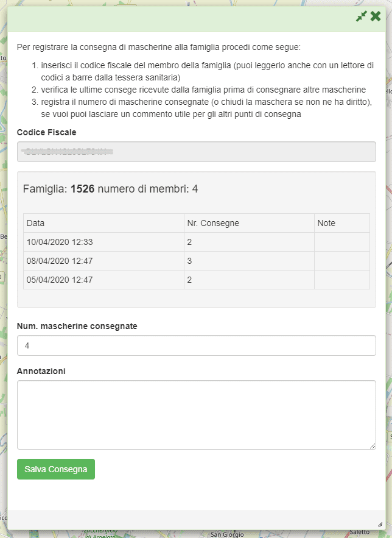Click the map area below the dialog
Screen dimensions: 392x538
point(195,531)
